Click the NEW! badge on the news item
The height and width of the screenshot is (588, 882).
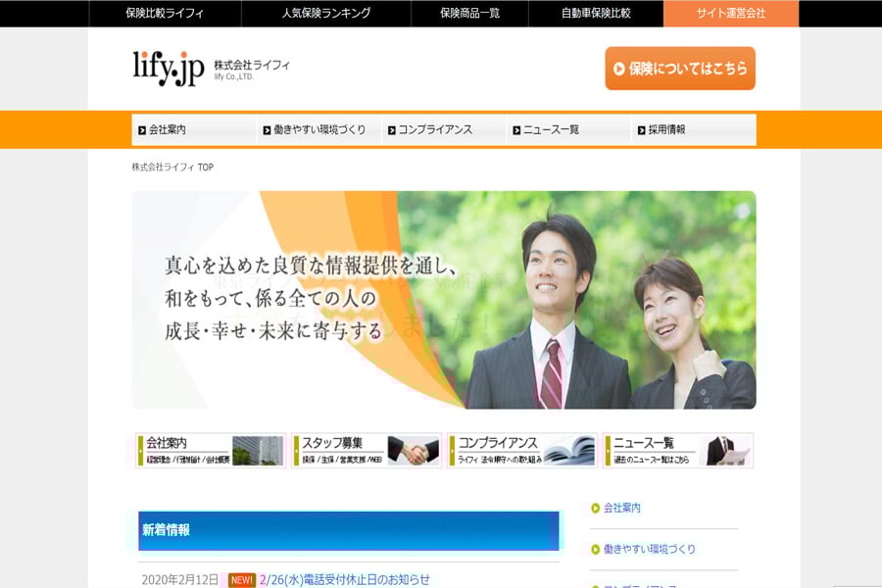242,580
